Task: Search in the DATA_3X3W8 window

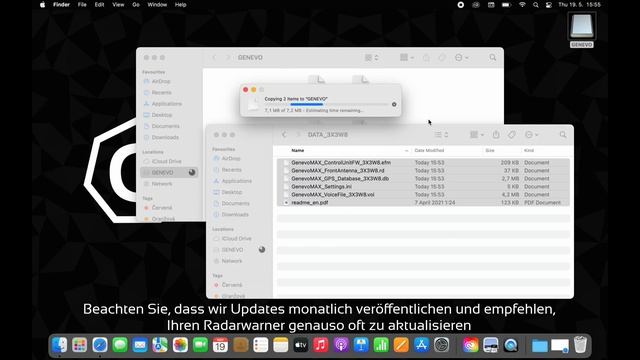Action: coord(563,134)
